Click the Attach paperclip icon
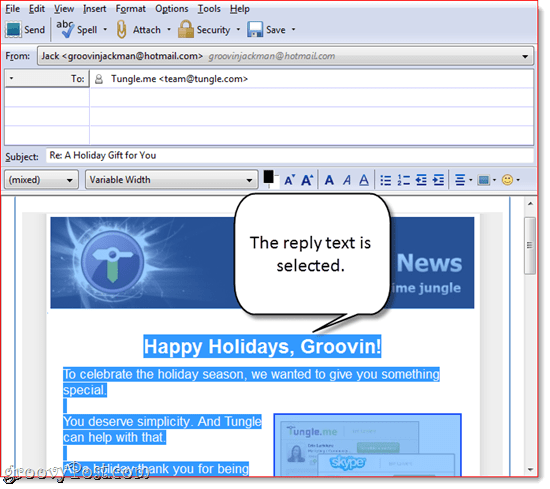This screenshot has height=489, width=550. [x=121, y=30]
